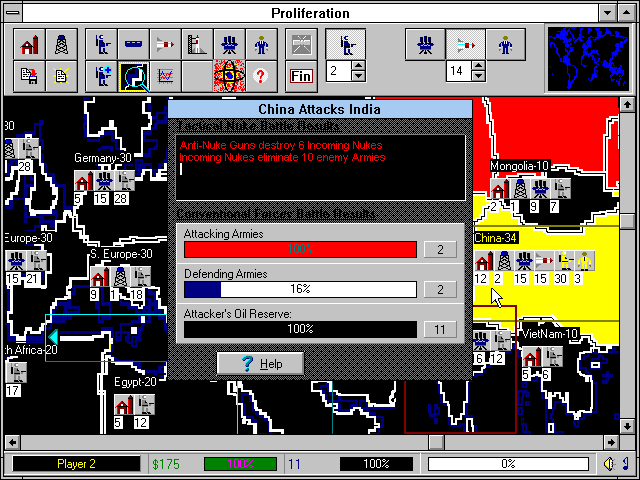Click the watchtower wall icon in toolbar
Viewport: 640px width, 480px height.
[x=198, y=44]
